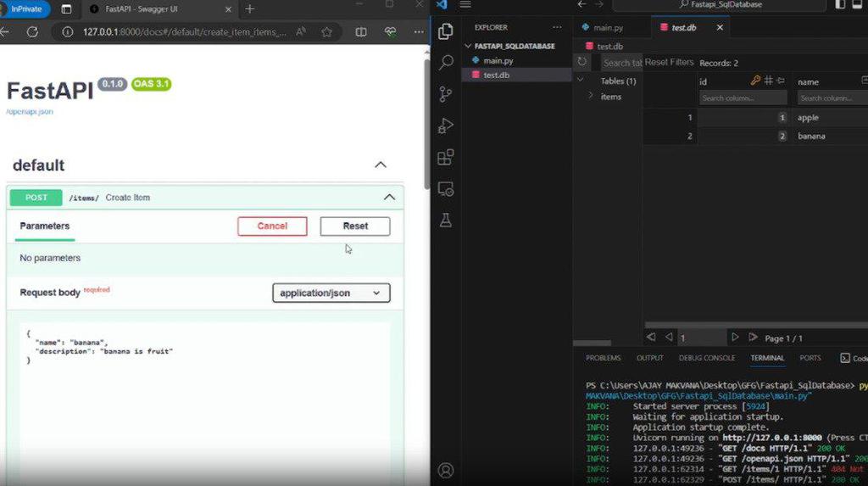
Task: Open the TERMINAL panel tab
Action: [x=767, y=358]
